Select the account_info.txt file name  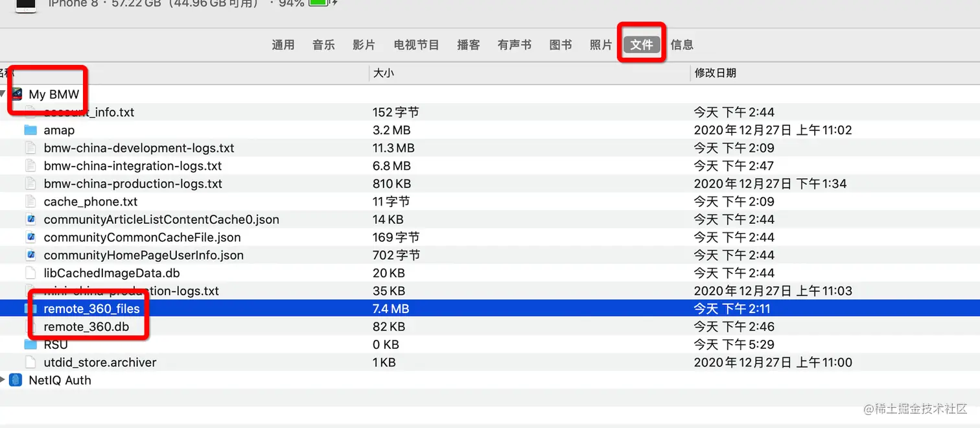(89, 112)
